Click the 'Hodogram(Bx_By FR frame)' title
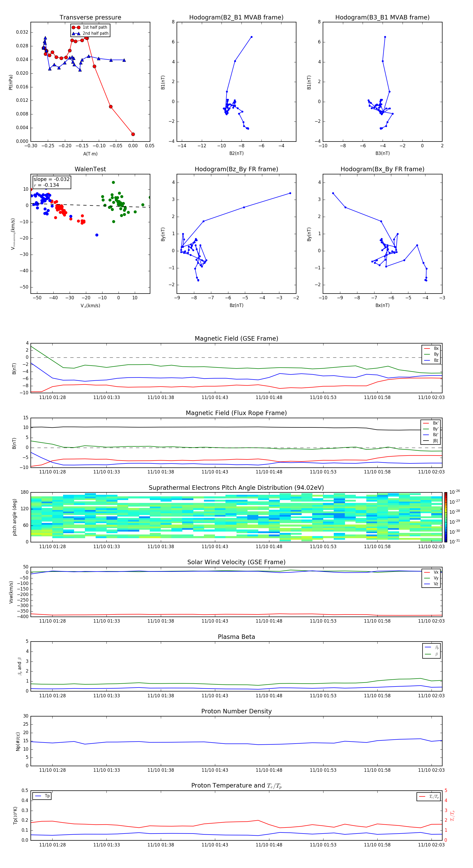 tap(382, 169)
